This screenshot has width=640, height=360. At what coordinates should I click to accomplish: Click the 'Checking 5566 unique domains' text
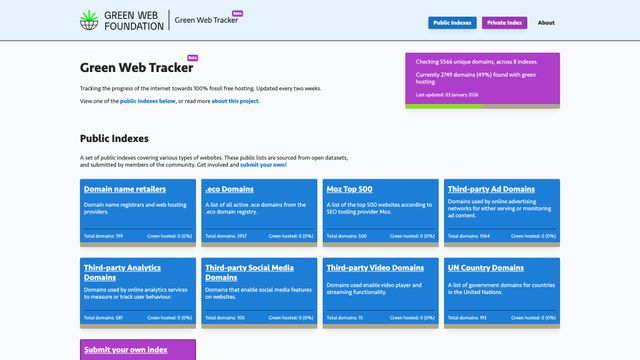[x=477, y=62]
